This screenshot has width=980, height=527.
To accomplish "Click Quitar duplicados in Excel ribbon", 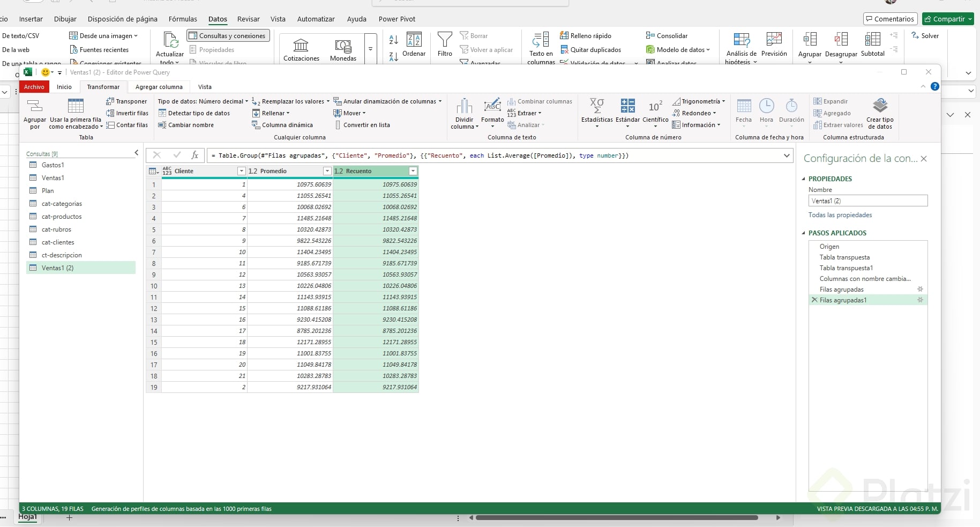I will point(590,50).
